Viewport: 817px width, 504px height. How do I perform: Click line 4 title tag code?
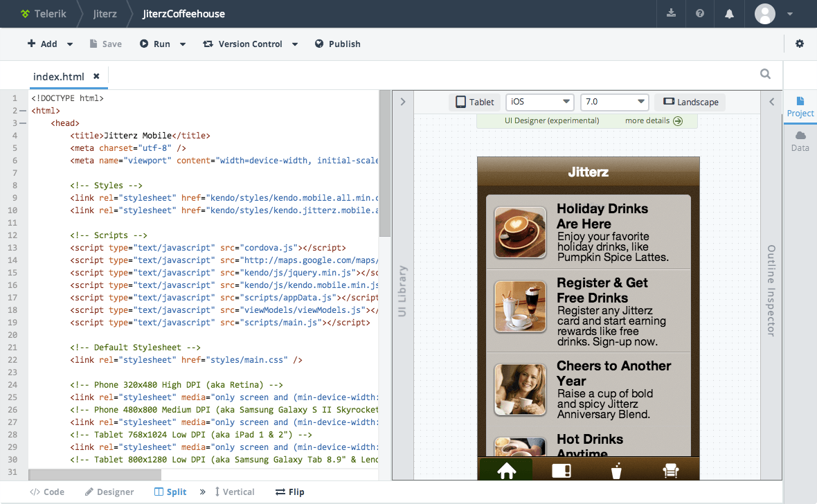[x=140, y=136]
